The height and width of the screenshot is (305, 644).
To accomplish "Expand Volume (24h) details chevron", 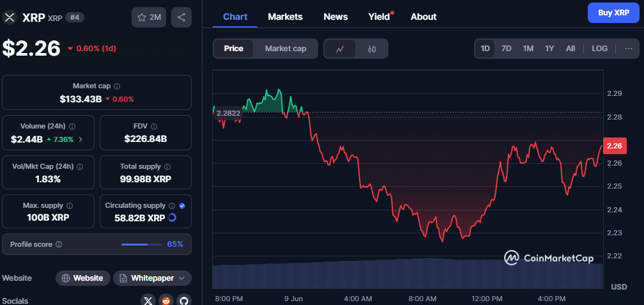I will [80, 139].
